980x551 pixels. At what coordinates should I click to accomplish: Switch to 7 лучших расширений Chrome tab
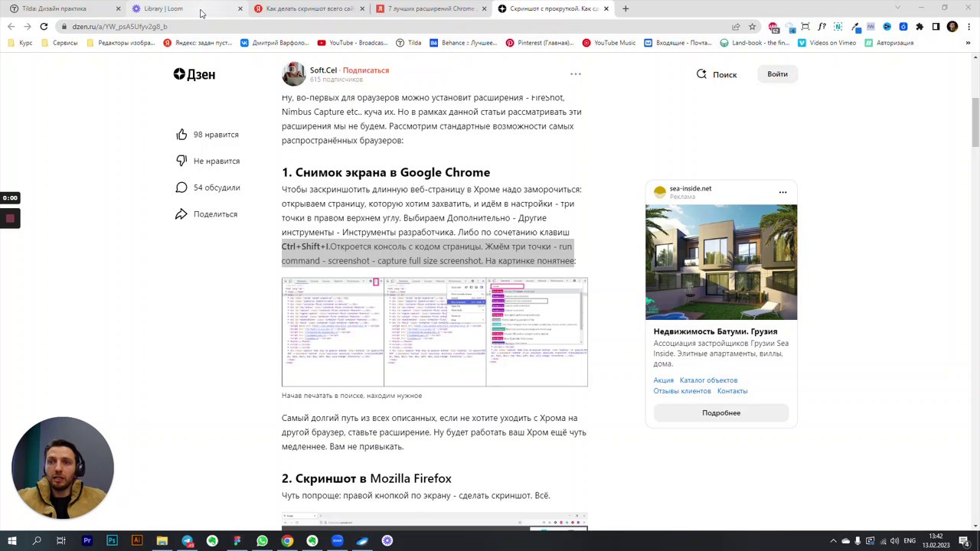click(431, 8)
